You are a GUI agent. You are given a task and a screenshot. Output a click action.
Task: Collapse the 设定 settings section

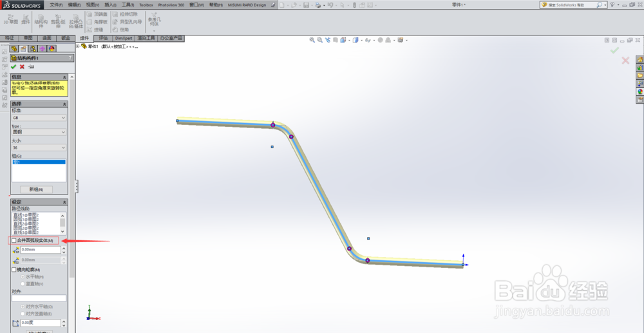64,202
